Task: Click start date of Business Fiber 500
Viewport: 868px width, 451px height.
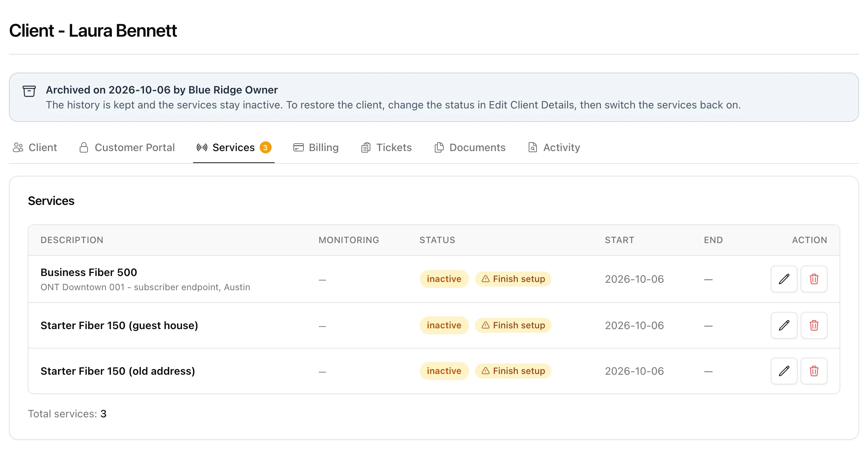Action: (635, 279)
